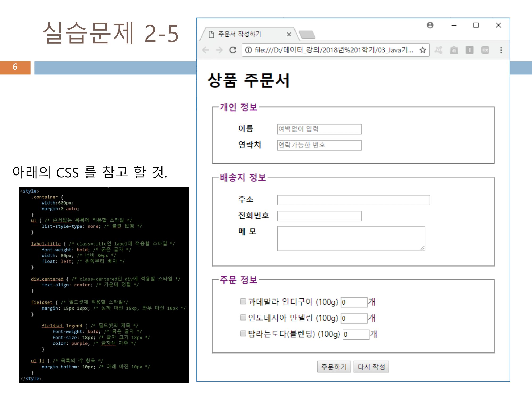Open the Chrome profile avatar icon
Screen dimensions: 532x399
(x=430, y=25)
